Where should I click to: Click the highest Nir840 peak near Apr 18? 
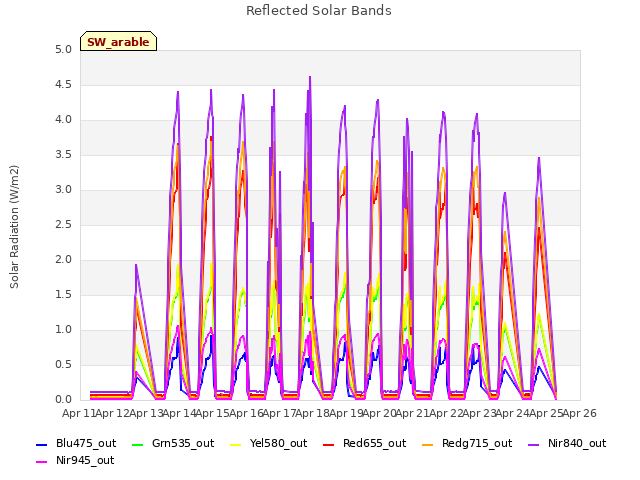310,77
